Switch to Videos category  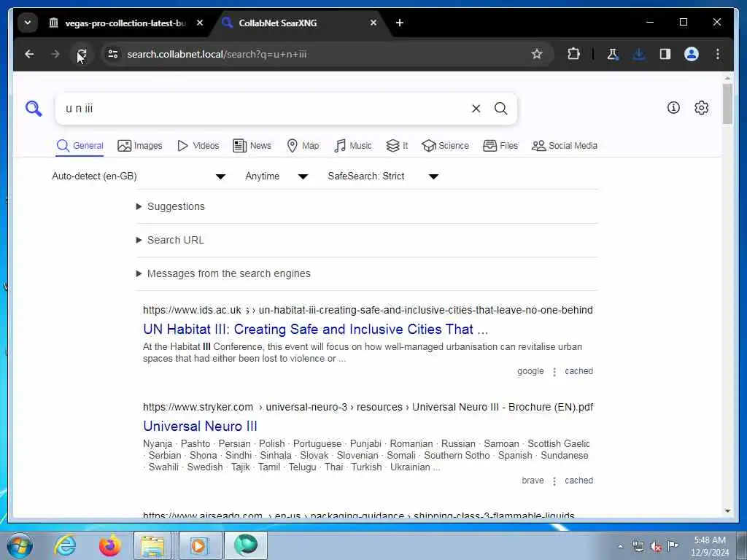click(x=198, y=146)
